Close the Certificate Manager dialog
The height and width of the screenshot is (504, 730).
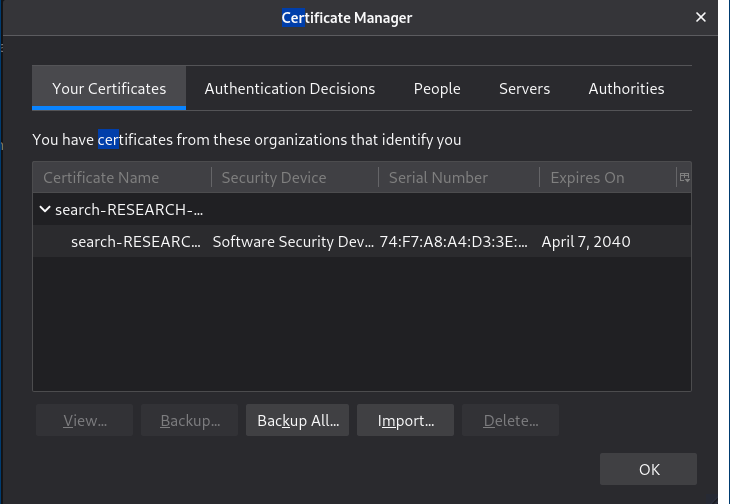(700, 17)
